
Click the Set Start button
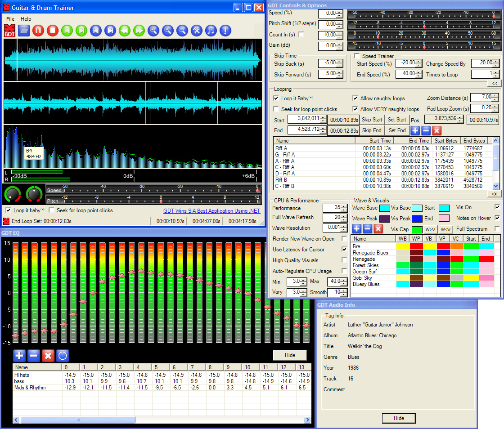click(x=397, y=120)
